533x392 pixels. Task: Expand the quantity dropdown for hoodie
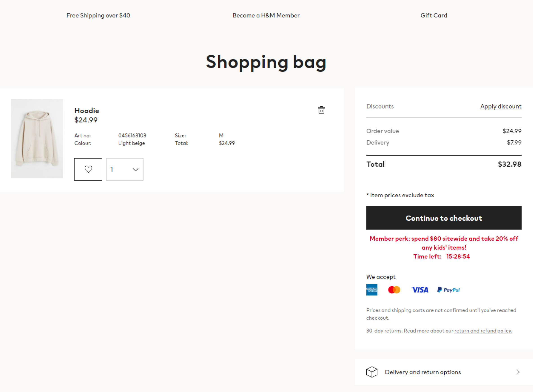click(x=125, y=169)
